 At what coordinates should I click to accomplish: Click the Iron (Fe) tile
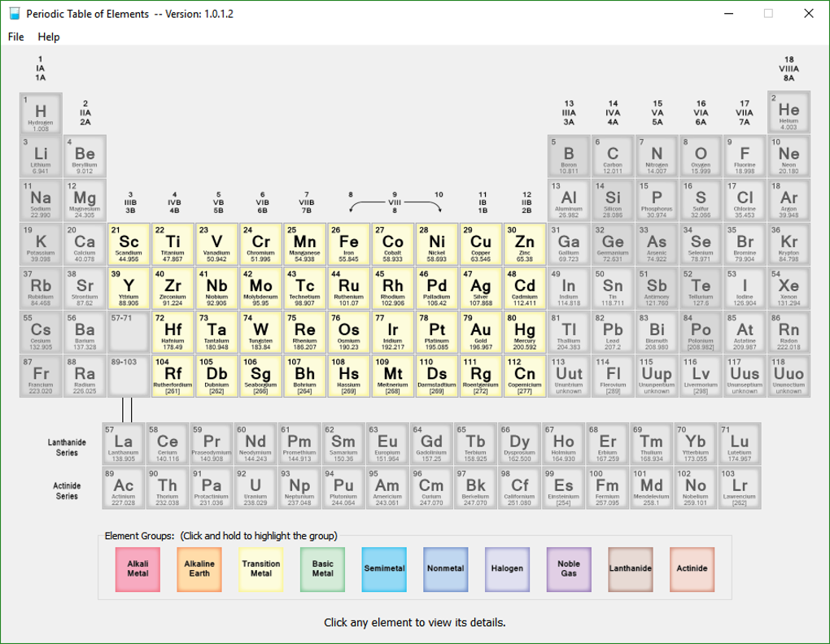click(349, 244)
